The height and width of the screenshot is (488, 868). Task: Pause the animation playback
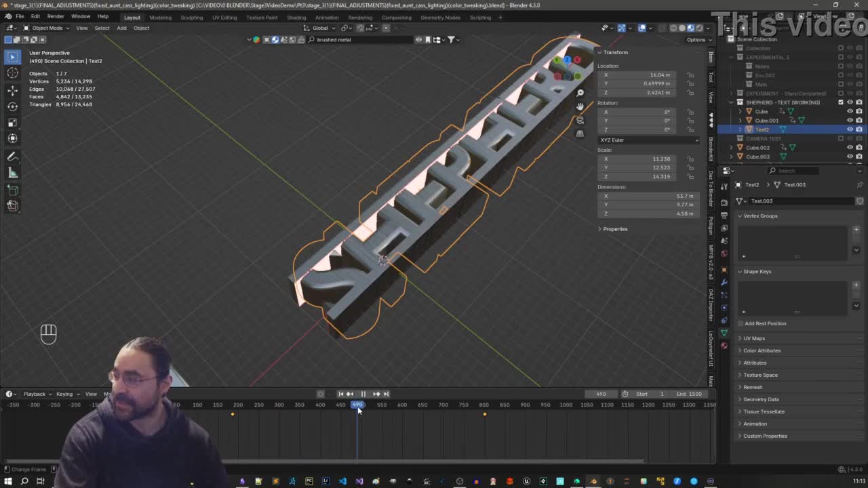pyautogui.click(x=363, y=394)
